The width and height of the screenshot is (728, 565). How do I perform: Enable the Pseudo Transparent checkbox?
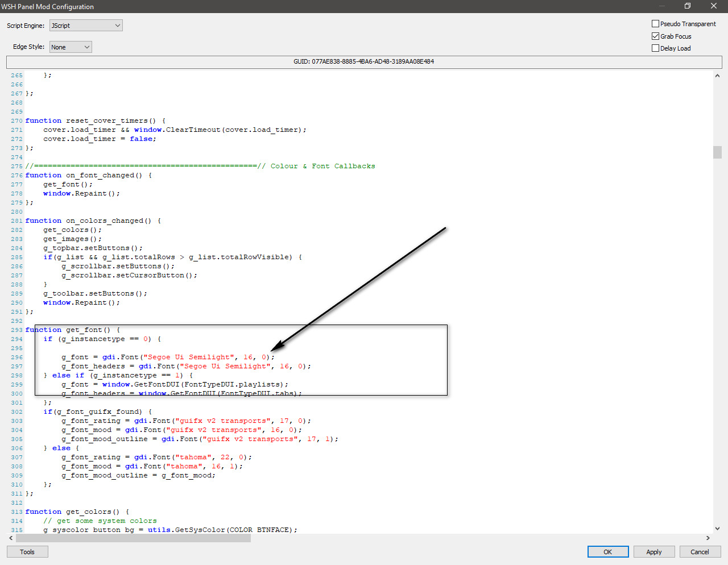[x=655, y=24]
